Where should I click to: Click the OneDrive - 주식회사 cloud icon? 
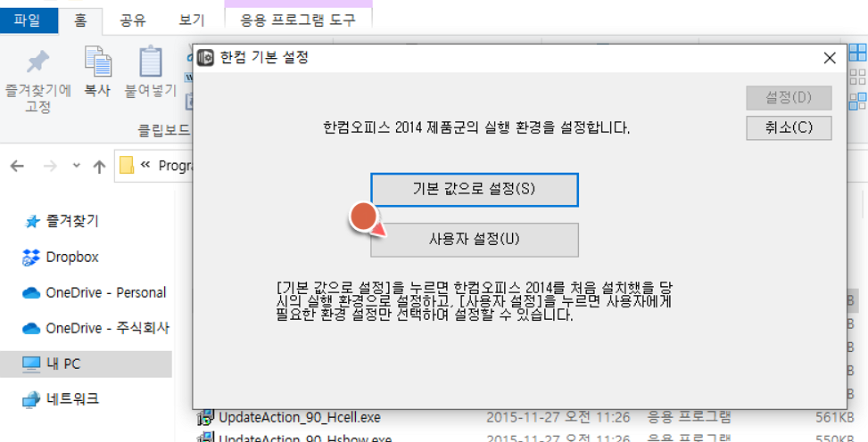(31, 329)
